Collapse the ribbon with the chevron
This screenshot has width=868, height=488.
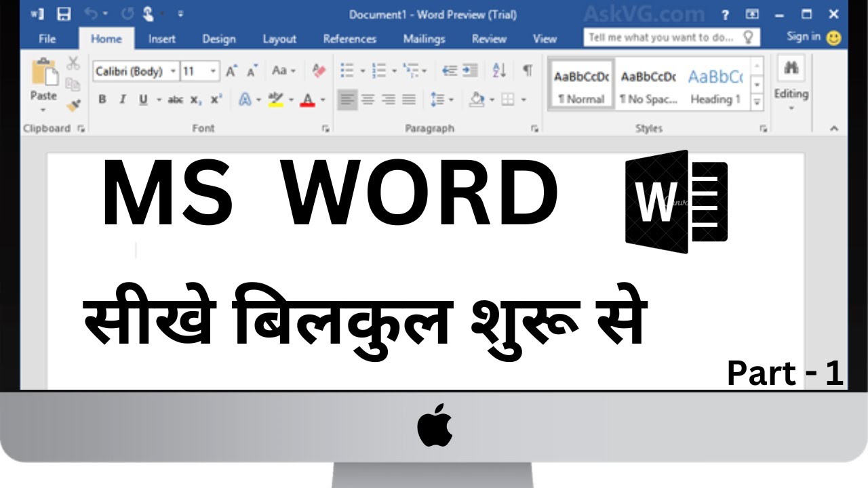833,128
